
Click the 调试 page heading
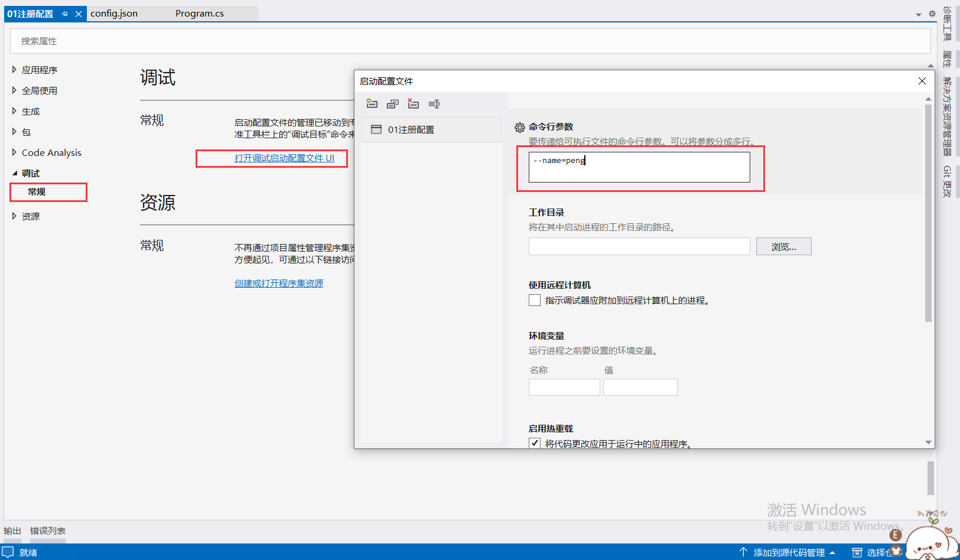[x=158, y=77]
